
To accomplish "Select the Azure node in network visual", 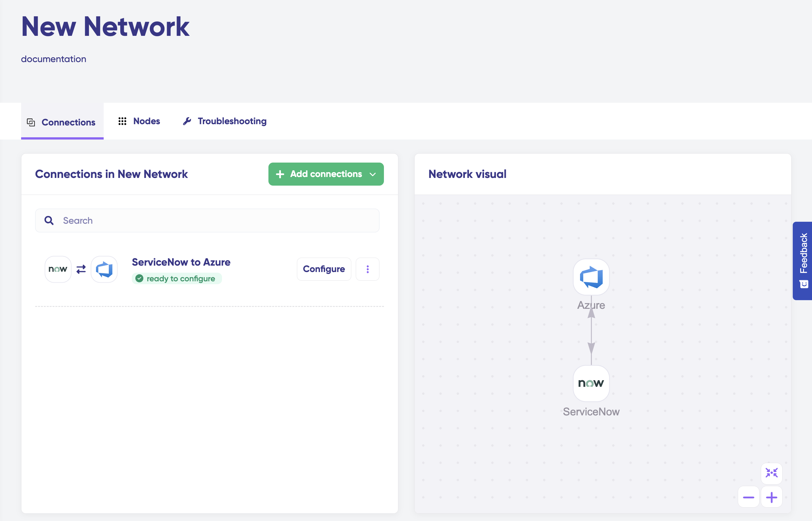I will click(591, 277).
